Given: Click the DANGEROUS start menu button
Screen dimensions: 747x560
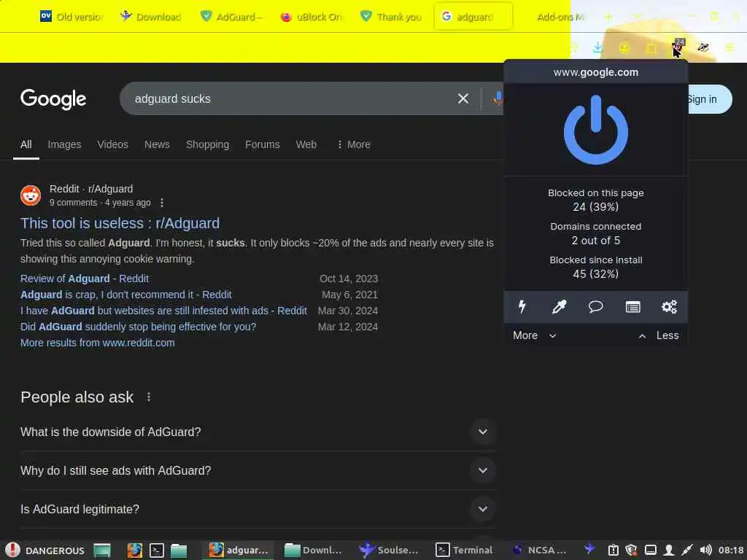Looking at the screenshot, I should 44,551.
